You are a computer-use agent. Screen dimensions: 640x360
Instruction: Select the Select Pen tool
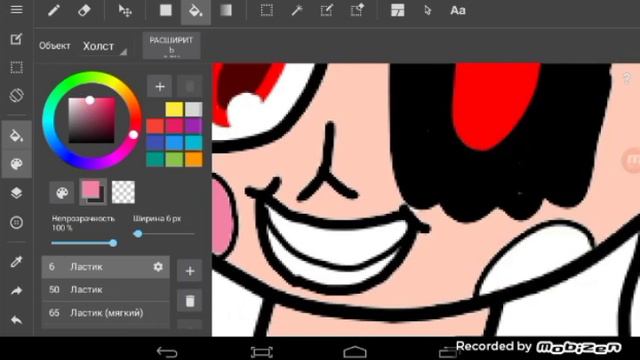[327, 10]
